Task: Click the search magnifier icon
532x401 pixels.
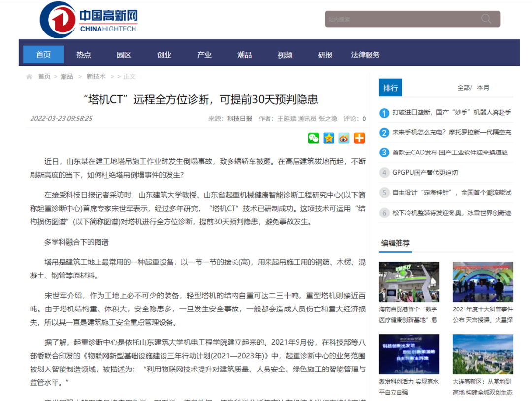Action: [x=486, y=19]
